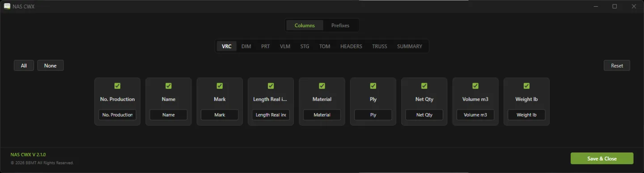The height and width of the screenshot is (173, 644).
Task: Disable the Mark column checkbox
Action: point(220,86)
